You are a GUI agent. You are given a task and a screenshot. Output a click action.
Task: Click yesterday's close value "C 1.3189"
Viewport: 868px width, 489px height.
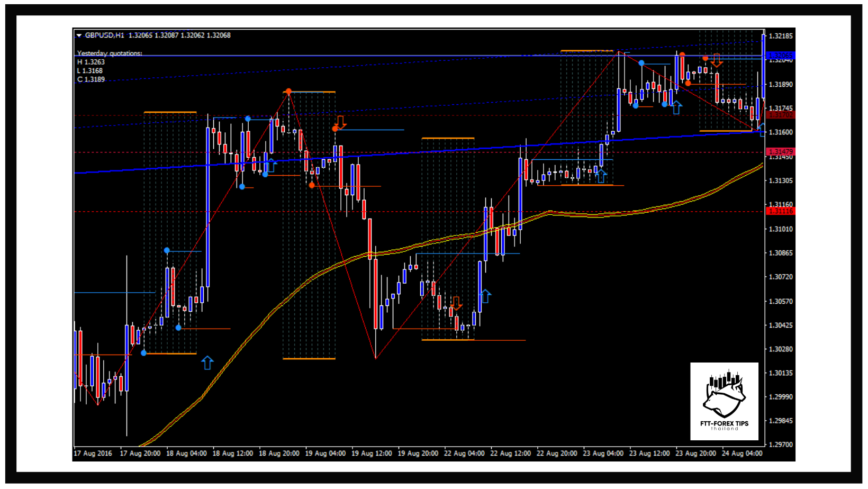click(91, 79)
